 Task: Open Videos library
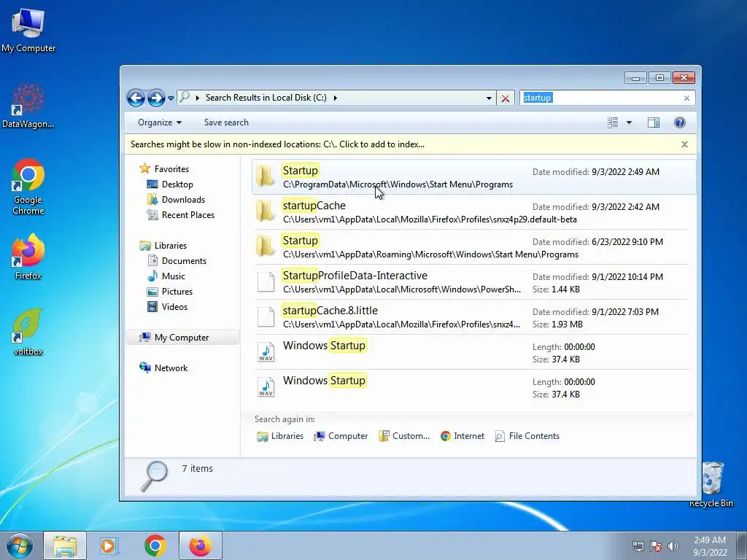point(167,307)
